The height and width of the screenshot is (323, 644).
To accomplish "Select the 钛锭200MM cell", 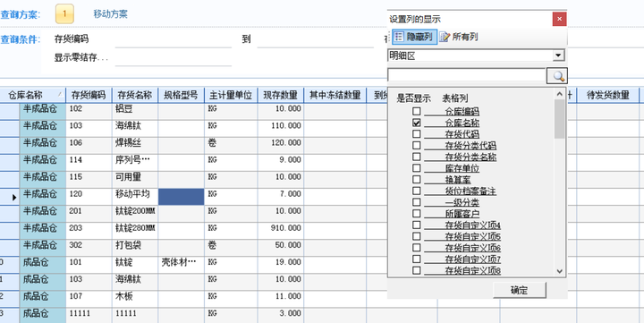I will coord(135,214).
